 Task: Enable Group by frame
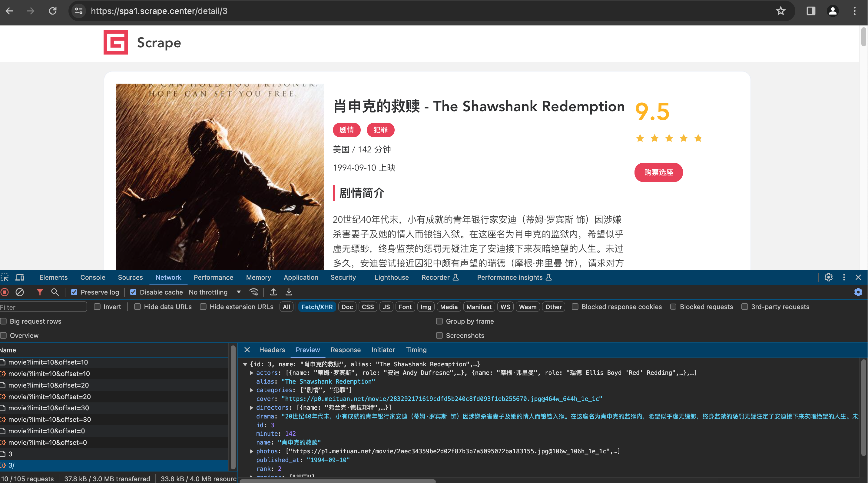coord(439,321)
